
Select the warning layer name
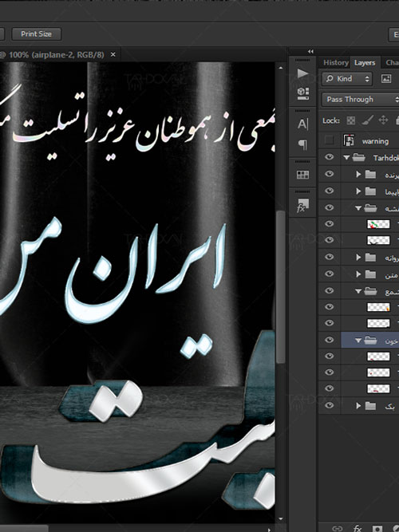pos(375,141)
